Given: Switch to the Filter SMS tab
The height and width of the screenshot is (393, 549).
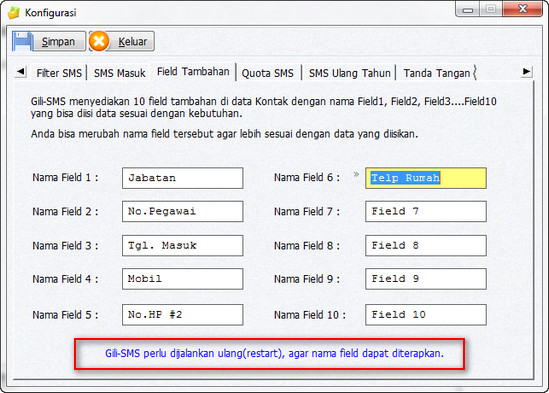Looking at the screenshot, I should point(59,73).
